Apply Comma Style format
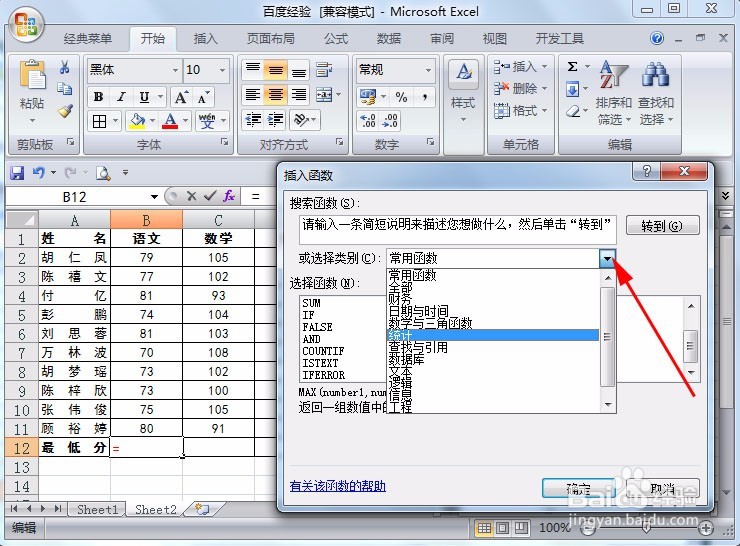 (425, 97)
